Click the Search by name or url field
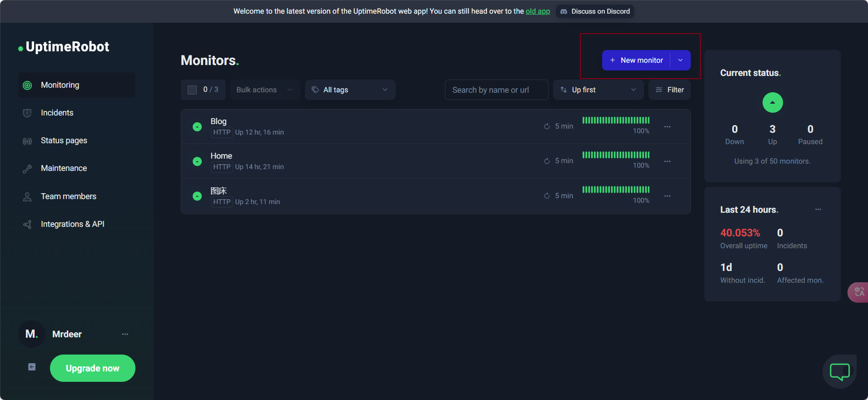Image resolution: width=868 pixels, height=400 pixels. click(x=496, y=90)
